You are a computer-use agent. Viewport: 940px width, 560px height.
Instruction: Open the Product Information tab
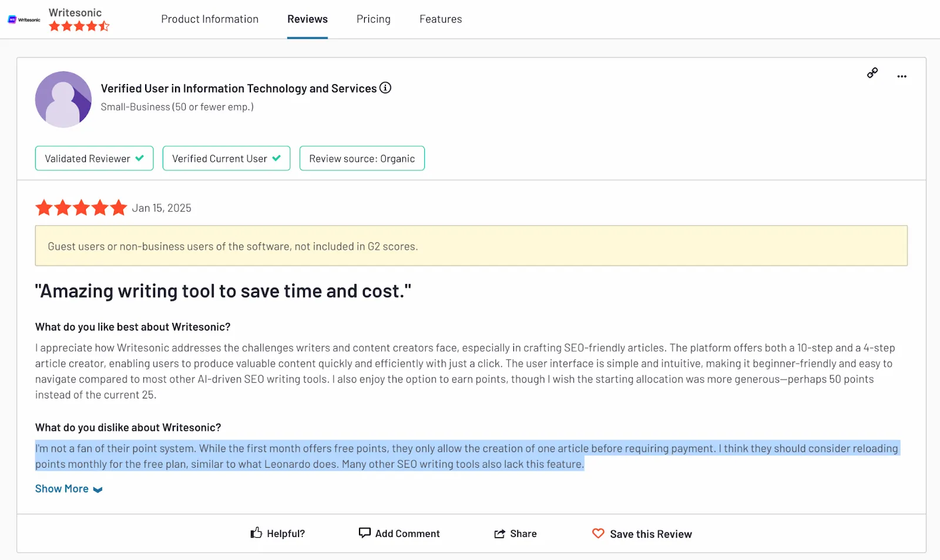click(210, 19)
